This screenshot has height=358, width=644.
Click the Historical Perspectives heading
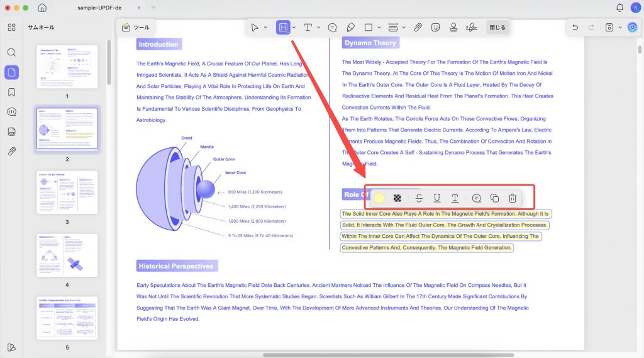[176, 266]
